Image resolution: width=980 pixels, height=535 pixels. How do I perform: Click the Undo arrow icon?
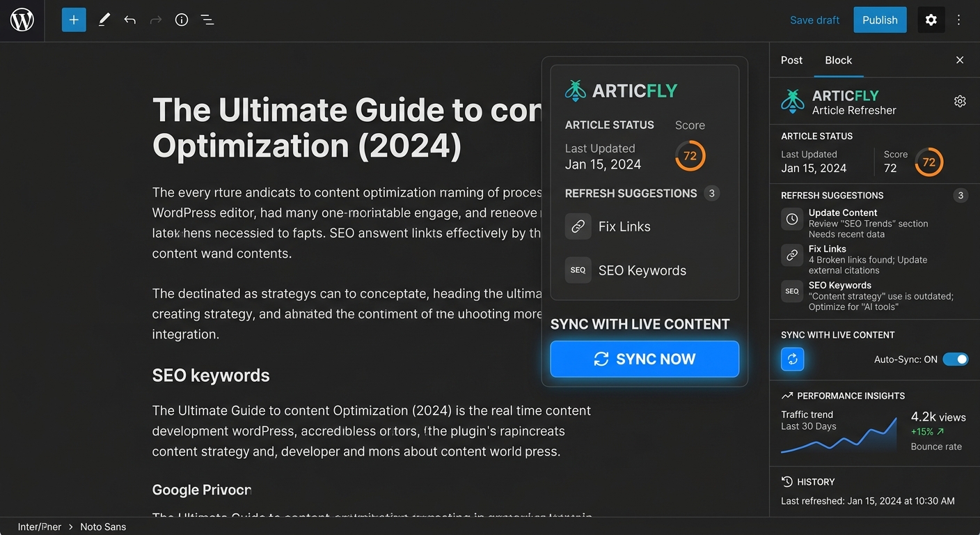click(x=129, y=20)
